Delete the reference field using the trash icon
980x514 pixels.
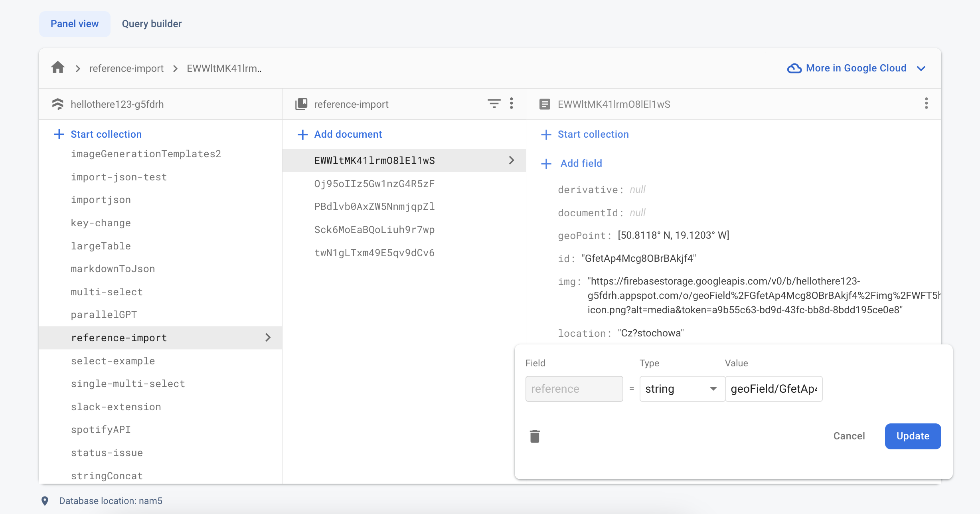535,436
